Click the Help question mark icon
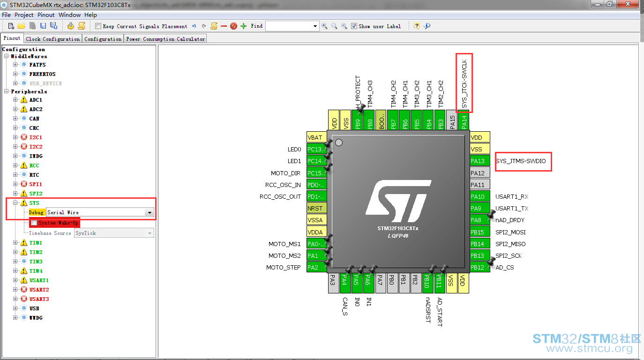Viewport: 644px width, 360px height. 417,26
